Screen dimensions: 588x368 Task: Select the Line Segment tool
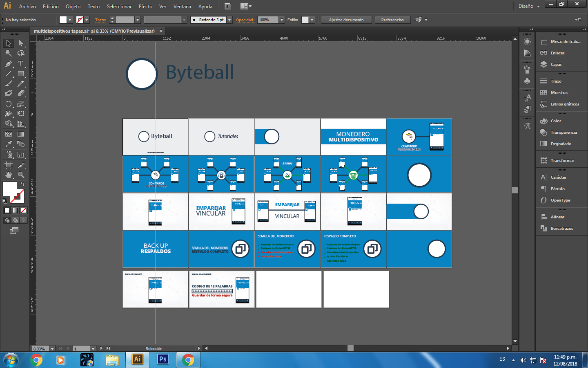tap(9, 74)
